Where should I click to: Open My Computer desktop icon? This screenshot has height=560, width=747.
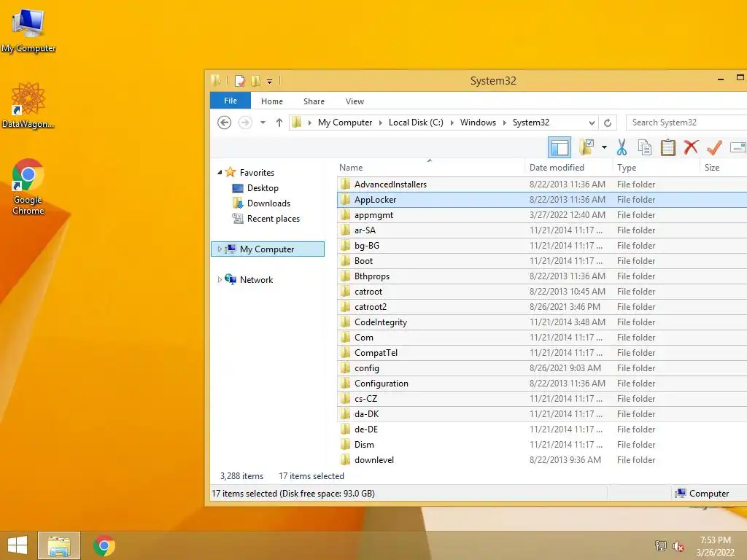pyautogui.click(x=28, y=31)
